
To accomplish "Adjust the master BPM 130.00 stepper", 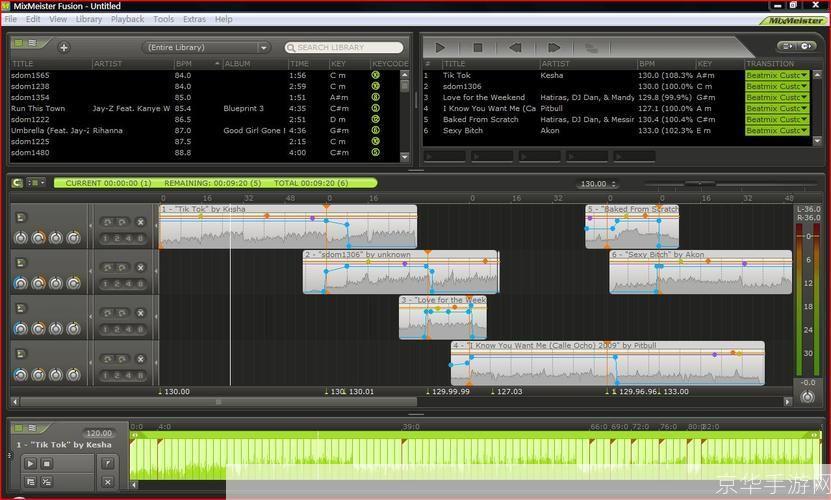I will pyautogui.click(x=614, y=184).
